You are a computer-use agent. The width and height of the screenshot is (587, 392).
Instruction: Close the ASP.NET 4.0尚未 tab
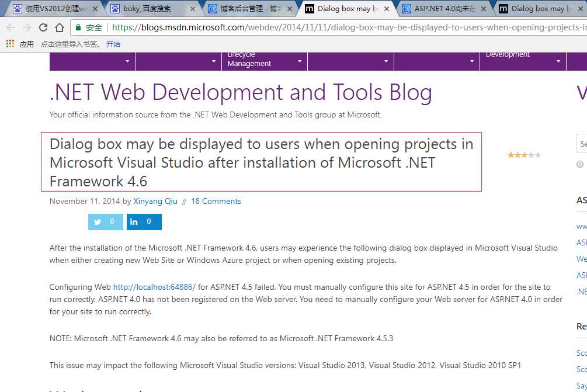point(484,9)
